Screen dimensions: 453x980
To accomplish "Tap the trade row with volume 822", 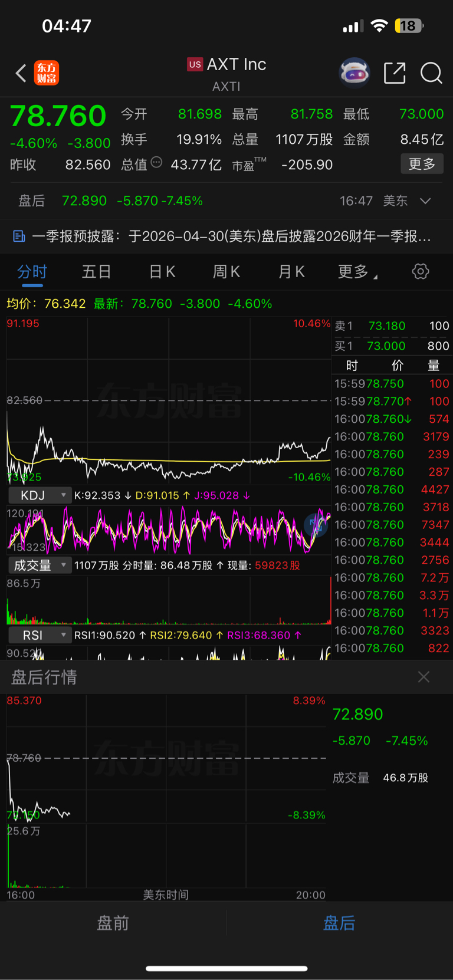I will tap(392, 648).
